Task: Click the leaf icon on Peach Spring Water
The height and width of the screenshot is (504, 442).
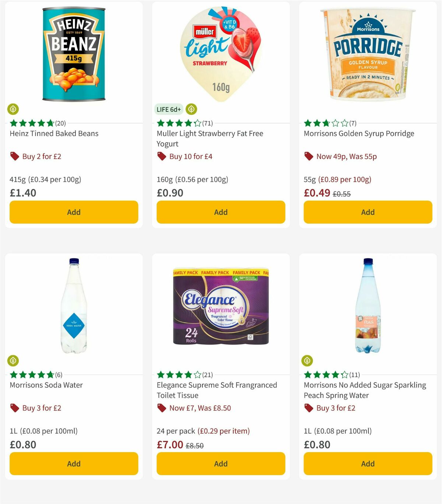Action: [308, 361]
